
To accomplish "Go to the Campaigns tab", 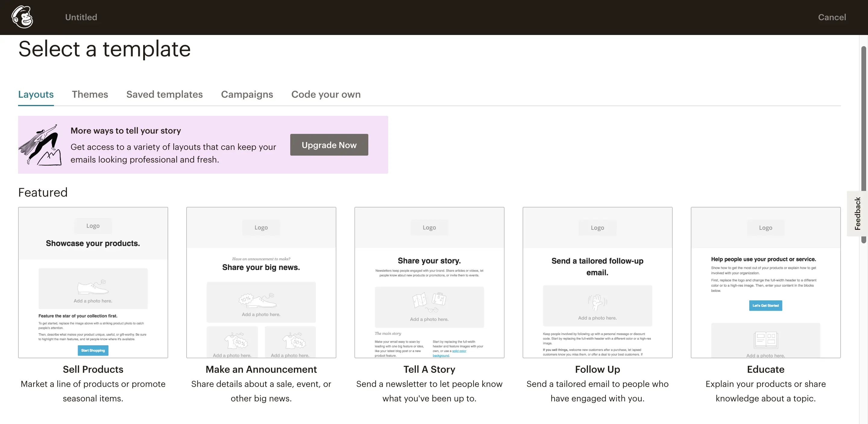I will pyautogui.click(x=247, y=94).
